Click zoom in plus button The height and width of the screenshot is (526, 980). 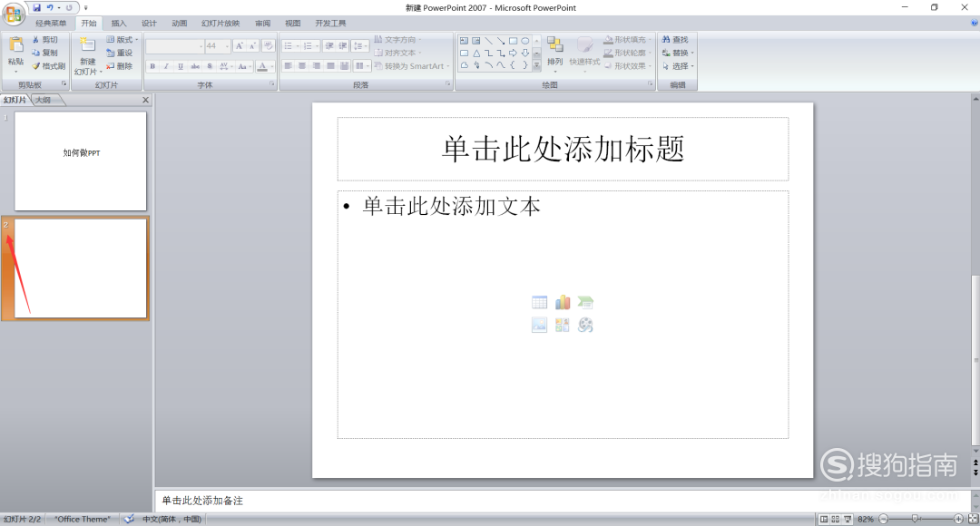958,519
